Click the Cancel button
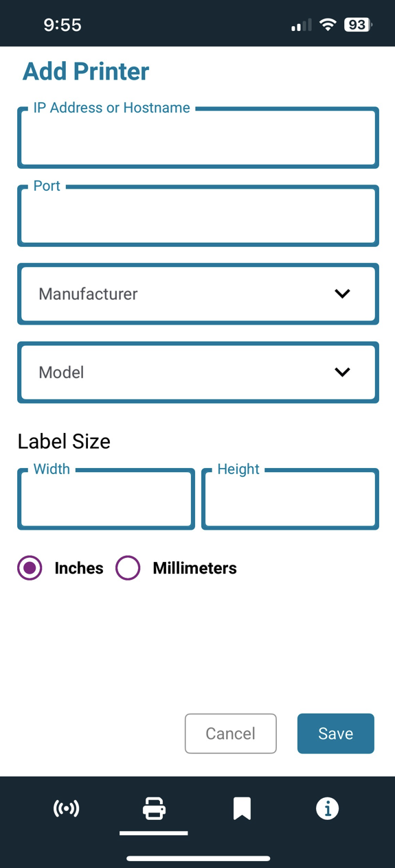This screenshot has width=395, height=868. click(x=231, y=734)
